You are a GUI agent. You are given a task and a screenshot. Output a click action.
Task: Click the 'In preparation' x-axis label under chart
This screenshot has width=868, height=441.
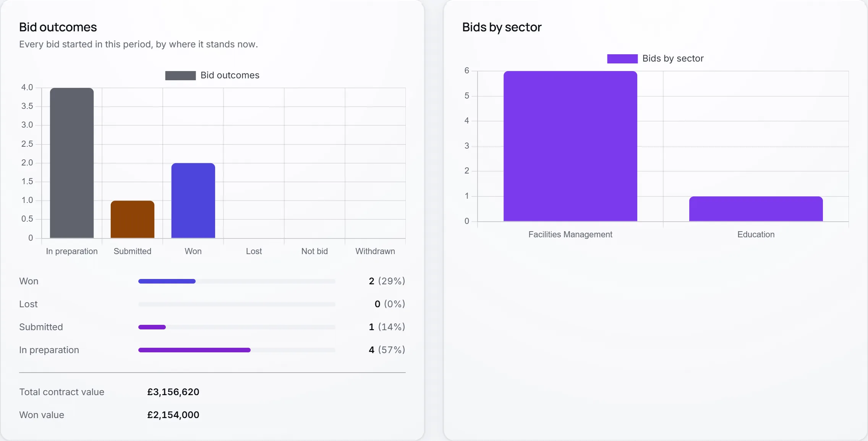click(x=72, y=251)
